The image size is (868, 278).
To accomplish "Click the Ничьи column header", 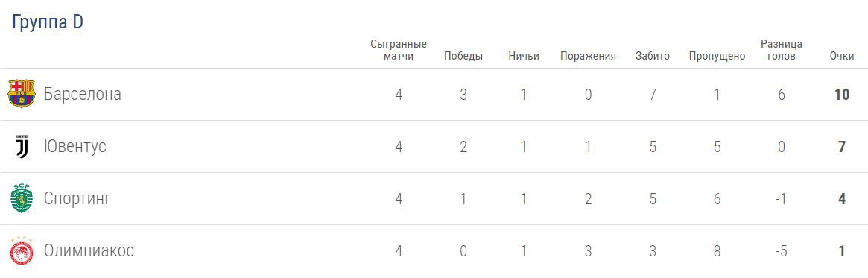I will click(524, 56).
